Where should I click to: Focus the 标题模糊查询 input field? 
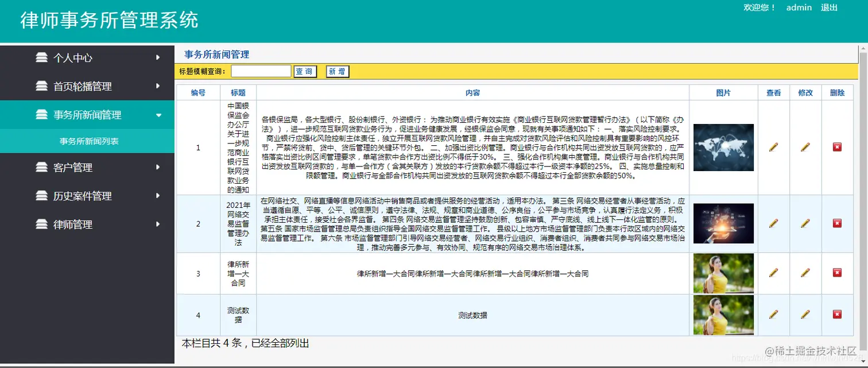[261, 71]
